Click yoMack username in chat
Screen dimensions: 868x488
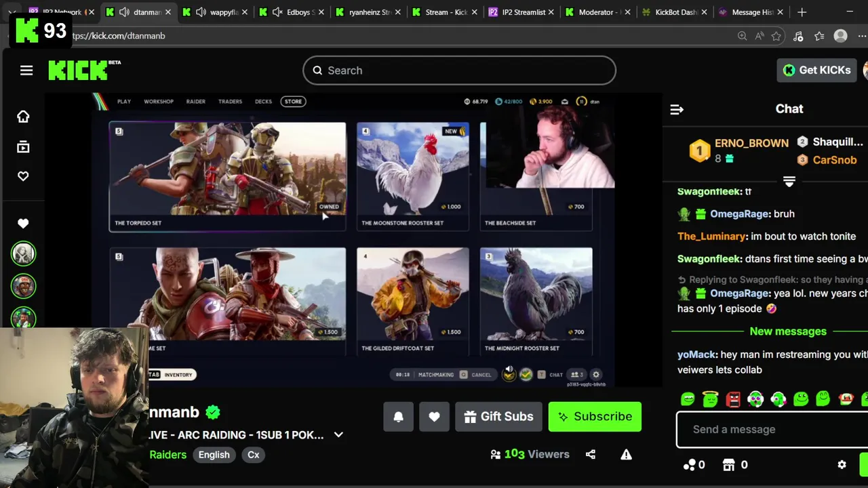(696, 354)
